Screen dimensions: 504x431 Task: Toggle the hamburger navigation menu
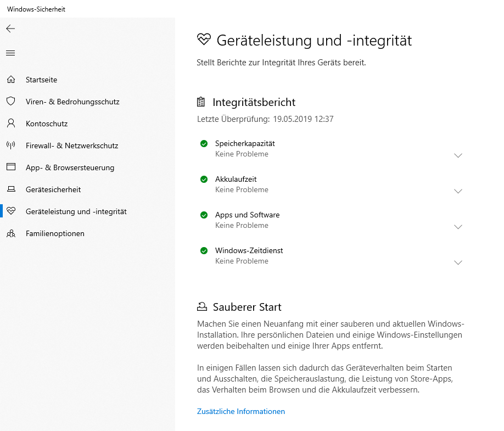(x=10, y=53)
